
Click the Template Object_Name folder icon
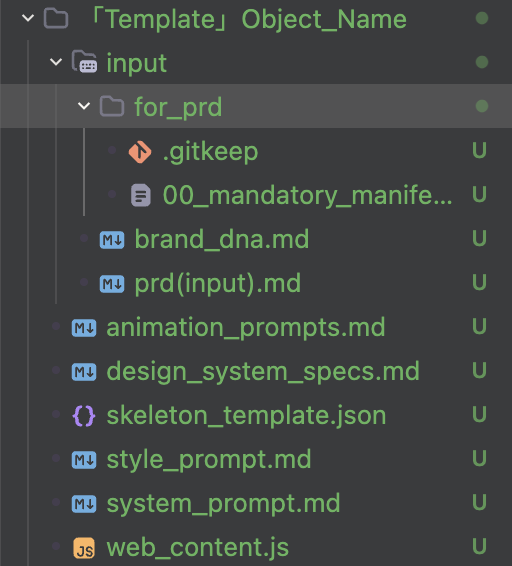(56, 18)
